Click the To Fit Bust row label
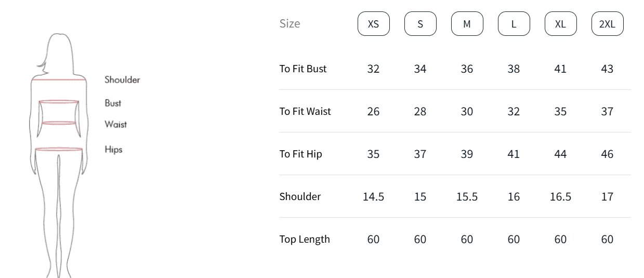 [x=303, y=69]
